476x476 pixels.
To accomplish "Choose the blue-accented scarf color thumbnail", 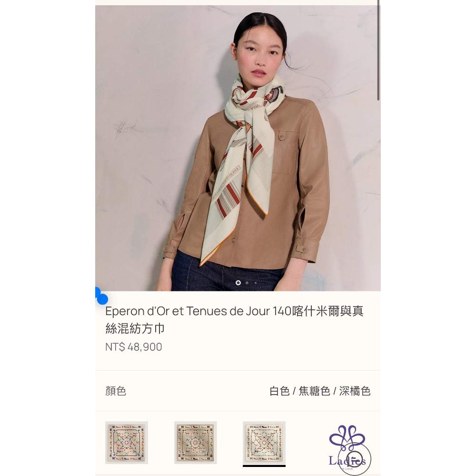I will (x=127, y=443).
